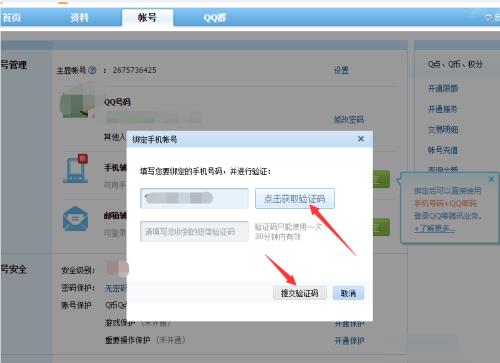Click the 设置 link for main account
500x363 pixels.
[x=341, y=70]
